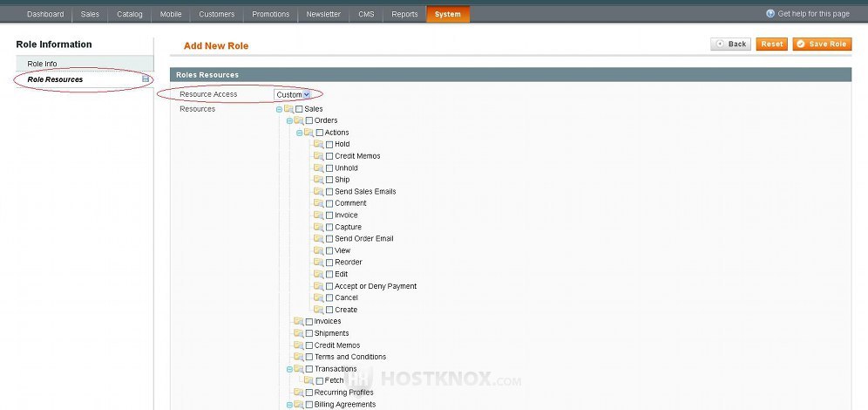Click the folder icon beside Actions
Viewport: 868px width, 410px height.
(309, 133)
